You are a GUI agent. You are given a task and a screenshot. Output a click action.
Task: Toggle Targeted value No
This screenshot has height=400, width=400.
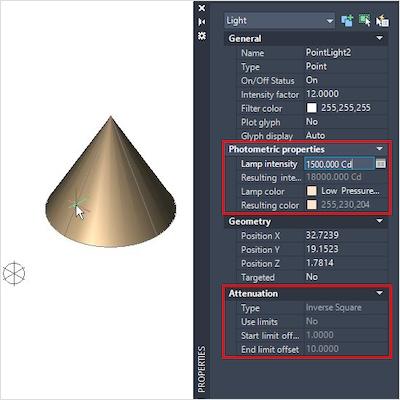312,277
